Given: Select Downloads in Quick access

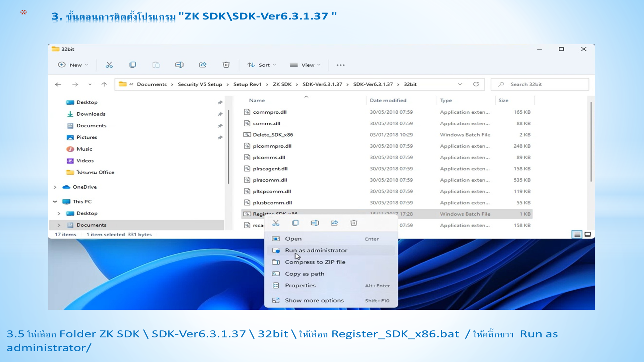Looking at the screenshot, I should coord(91,114).
